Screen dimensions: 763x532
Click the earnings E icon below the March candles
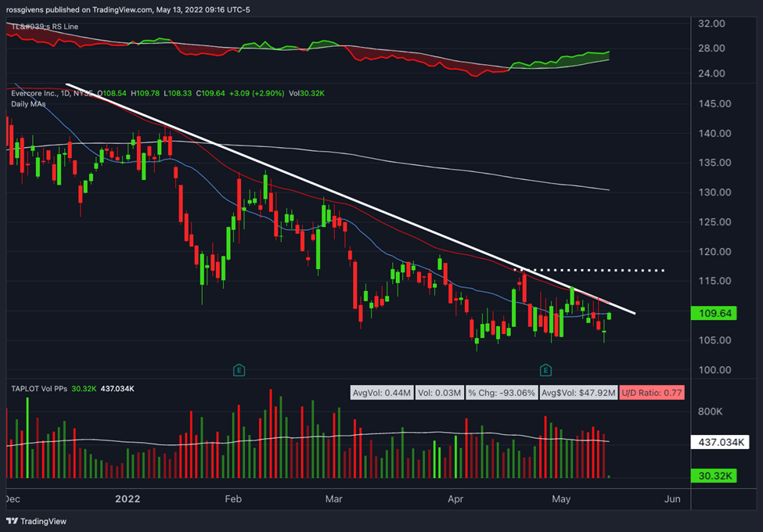[240, 370]
